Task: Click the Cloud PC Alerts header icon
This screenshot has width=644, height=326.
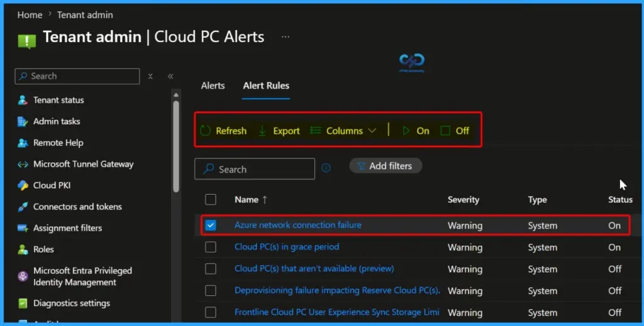Action: (26, 40)
